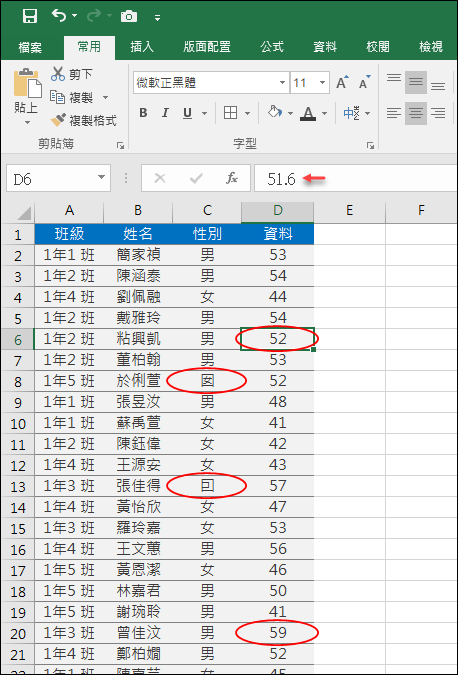Click the 貼上 paste clipboard icon
458x675 pixels.
27,83
